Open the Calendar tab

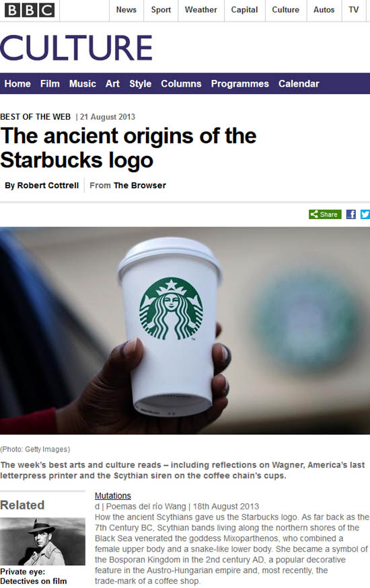299,83
